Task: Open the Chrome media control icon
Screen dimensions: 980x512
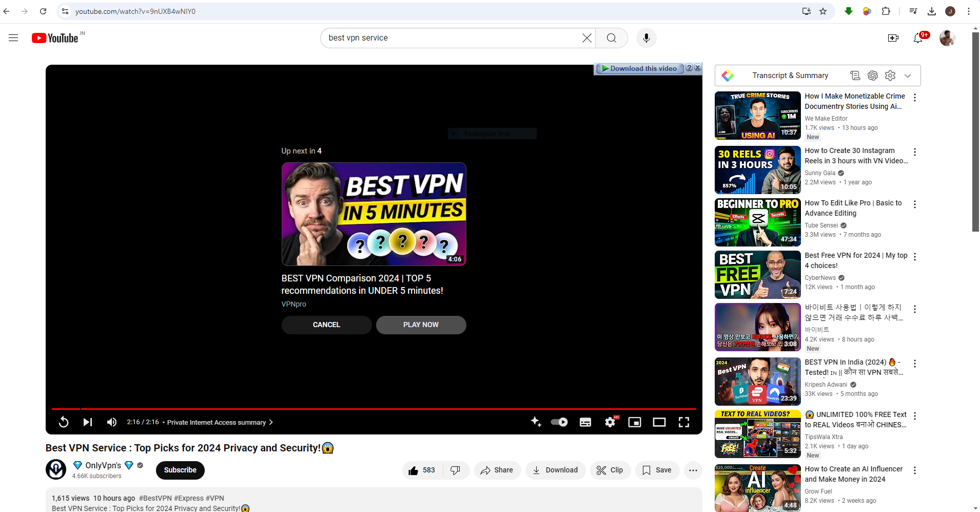Action: [x=913, y=11]
